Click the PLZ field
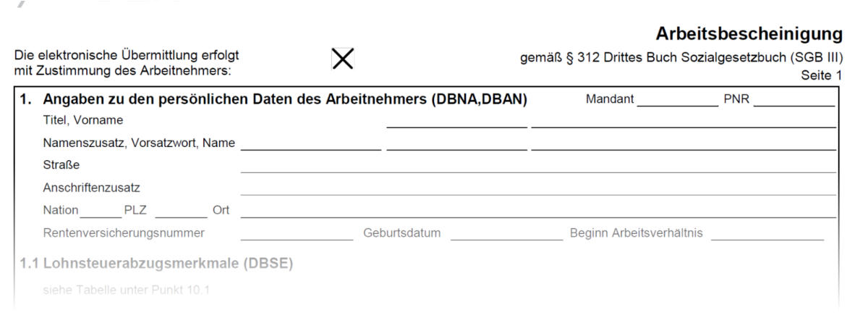Image resolution: width=868 pixels, height=318 pixels. pos(181,211)
